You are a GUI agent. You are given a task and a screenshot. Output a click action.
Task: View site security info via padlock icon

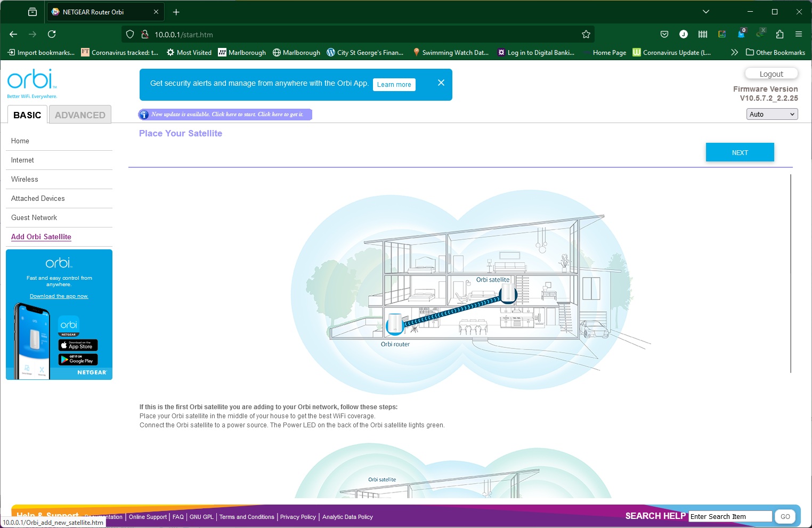click(144, 34)
